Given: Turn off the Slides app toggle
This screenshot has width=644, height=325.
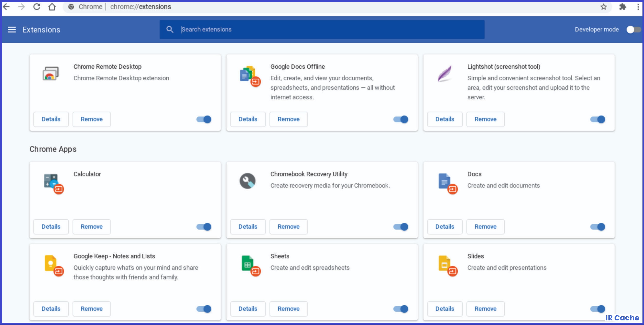Looking at the screenshot, I should point(598,309).
